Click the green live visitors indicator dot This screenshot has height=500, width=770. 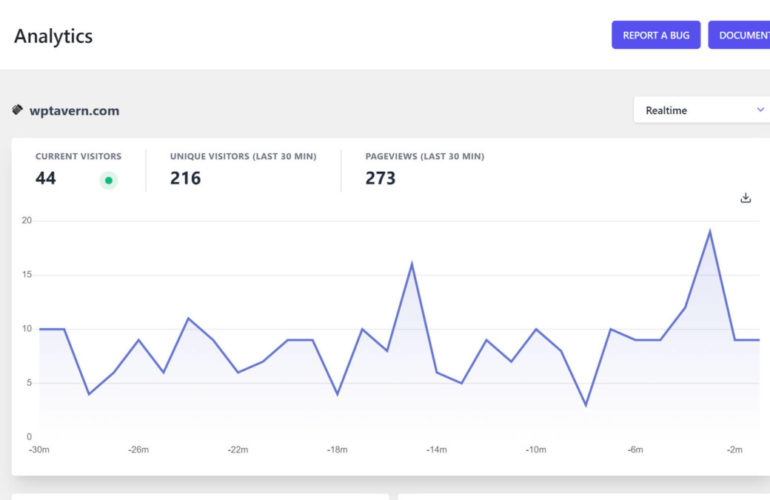(109, 180)
